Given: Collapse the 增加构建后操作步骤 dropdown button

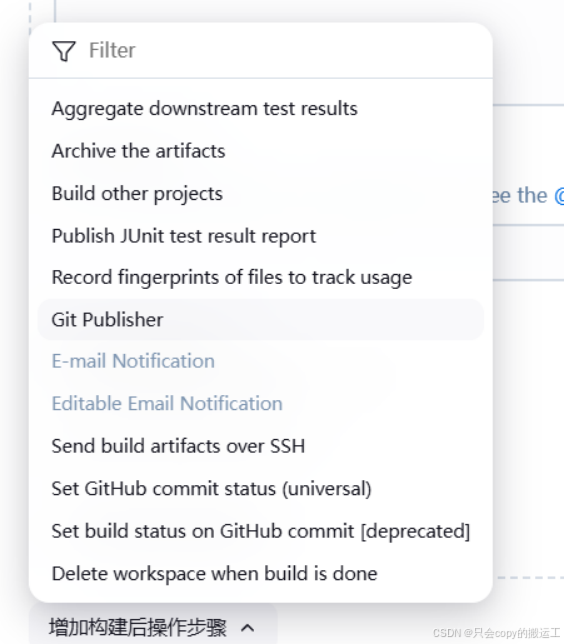Looking at the screenshot, I should pos(153,627).
